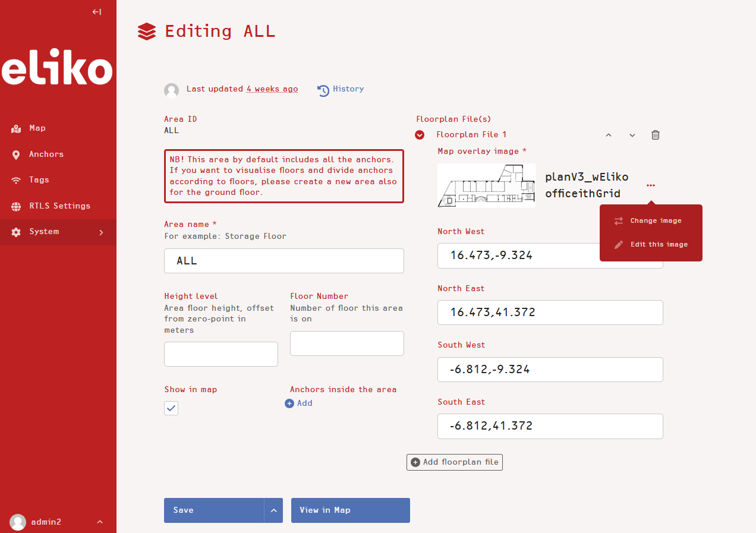
Task: Collapse the Floorplan File 1 section
Action: 420,135
